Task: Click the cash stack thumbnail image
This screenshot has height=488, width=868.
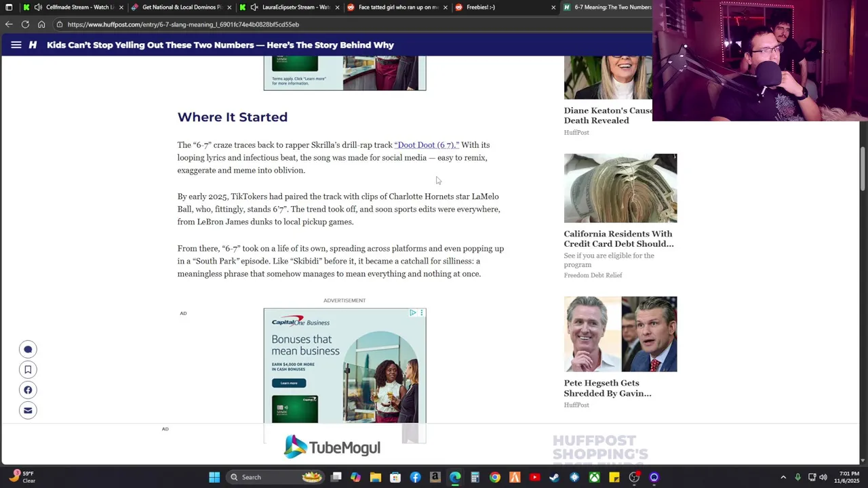Action: pyautogui.click(x=620, y=188)
